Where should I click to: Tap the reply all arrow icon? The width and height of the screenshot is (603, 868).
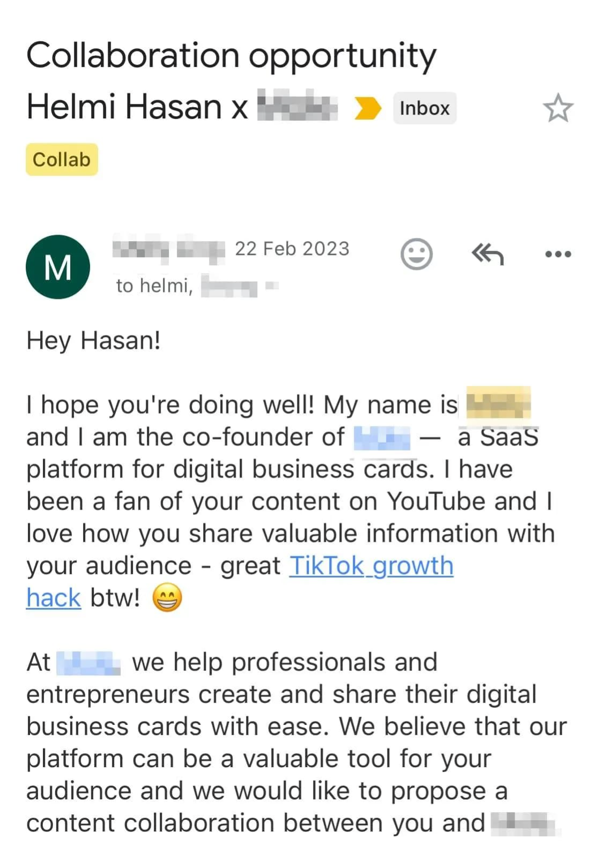coord(487,254)
